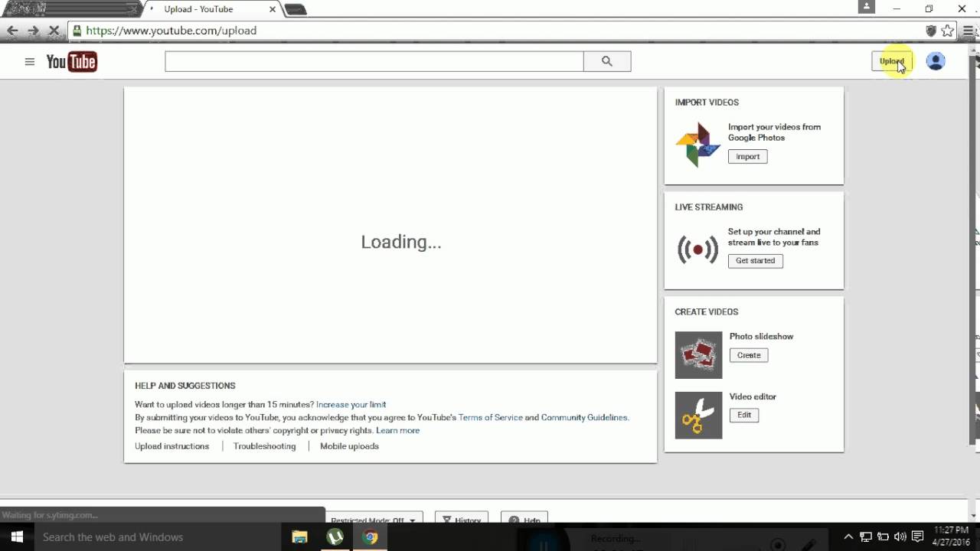The image size is (980, 551).
Task: Click the Chrome profile person icon
Action: pos(867,6)
